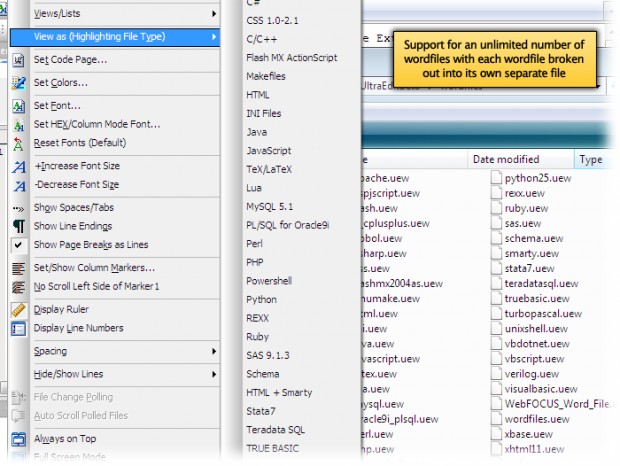Select schema.uew file
The width and height of the screenshot is (620, 466).
click(x=534, y=238)
